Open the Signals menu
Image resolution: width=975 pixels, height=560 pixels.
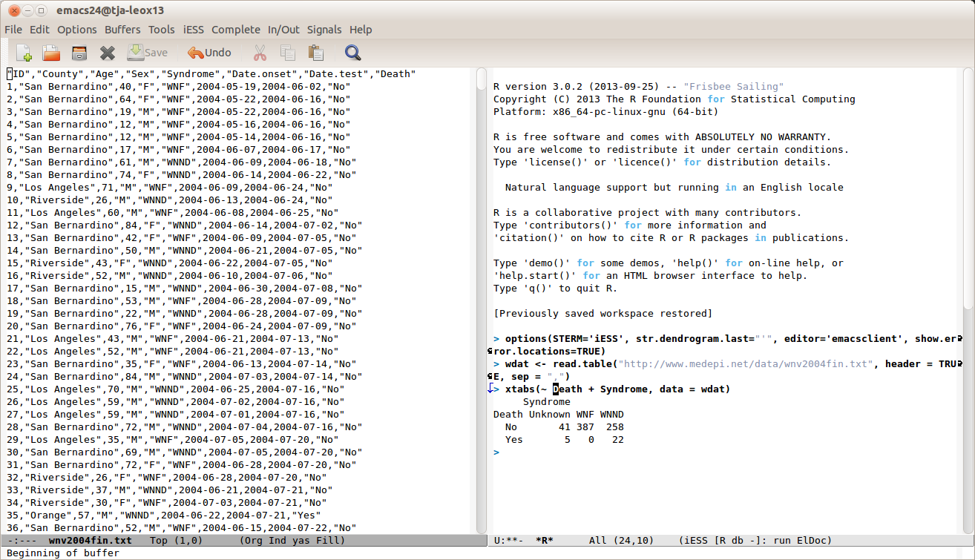324,30
